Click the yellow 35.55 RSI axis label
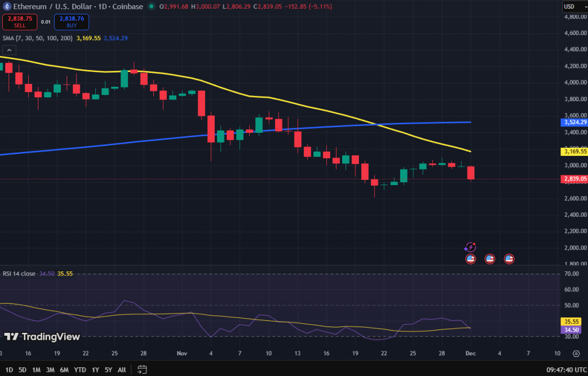 pos(571,321)
